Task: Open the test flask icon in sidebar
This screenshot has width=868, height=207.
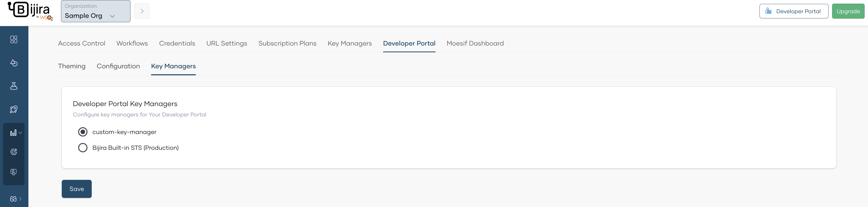Action: (14, 86)
